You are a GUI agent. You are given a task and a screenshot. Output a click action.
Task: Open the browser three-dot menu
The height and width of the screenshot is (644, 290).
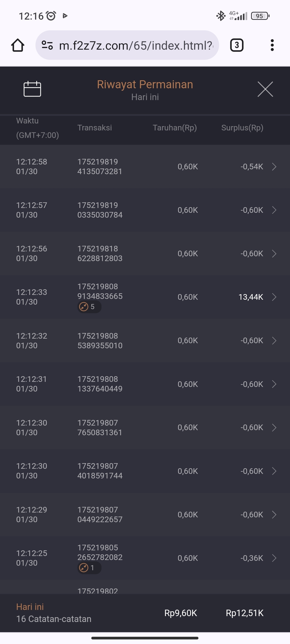click(272, 45)
